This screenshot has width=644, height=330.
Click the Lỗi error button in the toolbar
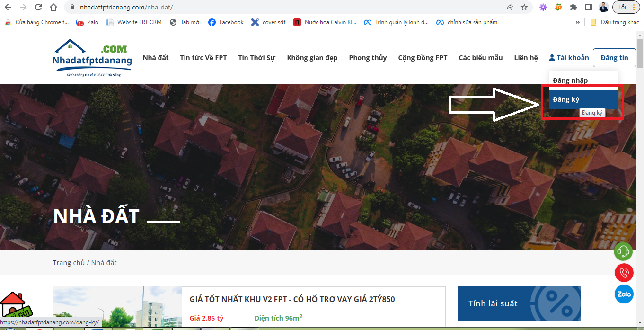pyautogui.click(x=626, y=7)
